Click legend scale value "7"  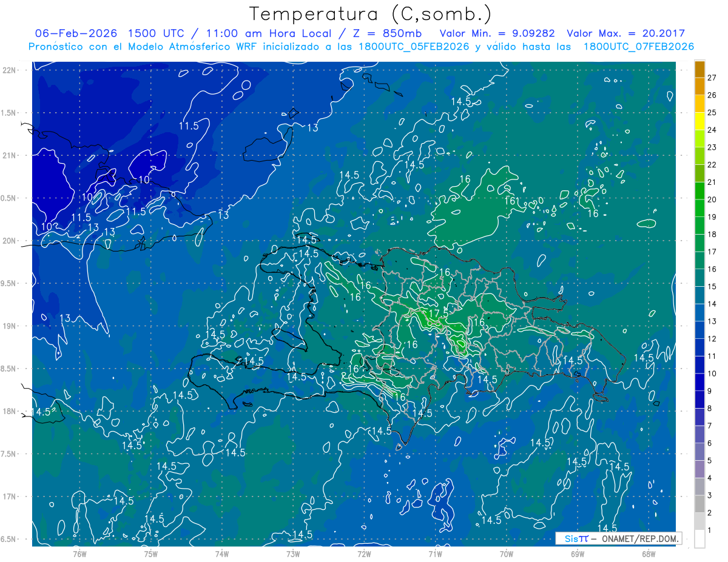pos(710,426)
